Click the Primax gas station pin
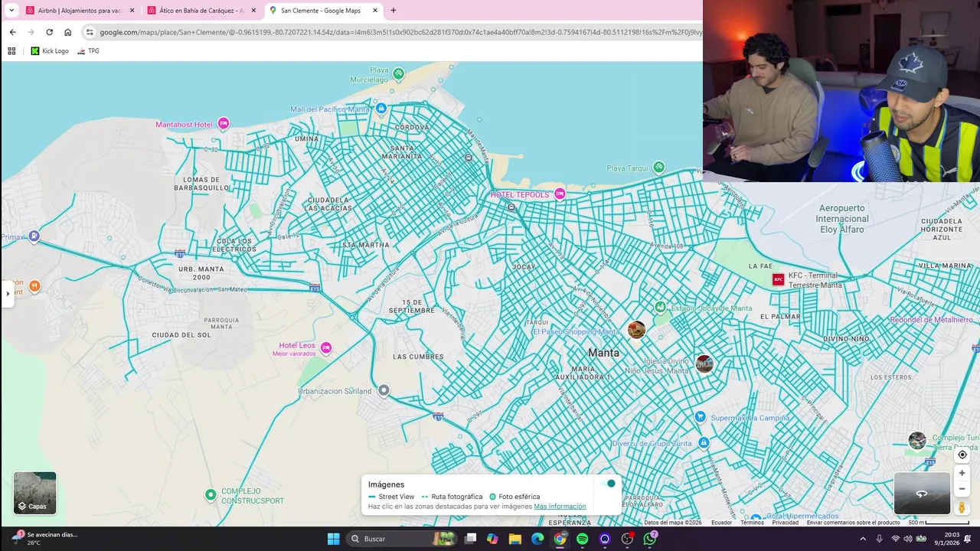Image resolution: width=980 pixels, height=551 pixels. click(x=34, y=236)
